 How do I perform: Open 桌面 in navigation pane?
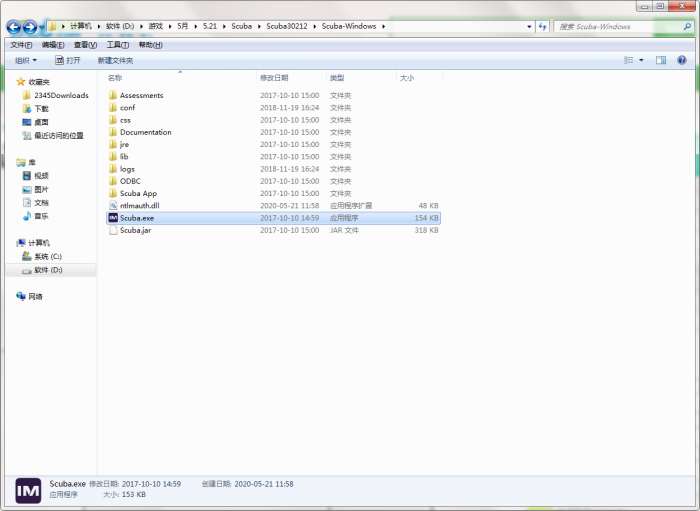pos(42,122)
